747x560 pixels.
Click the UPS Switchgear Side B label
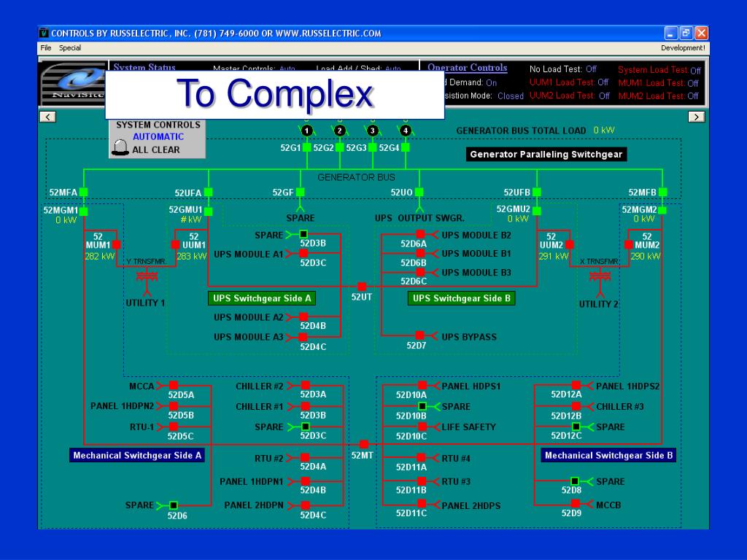click(461, 298)
